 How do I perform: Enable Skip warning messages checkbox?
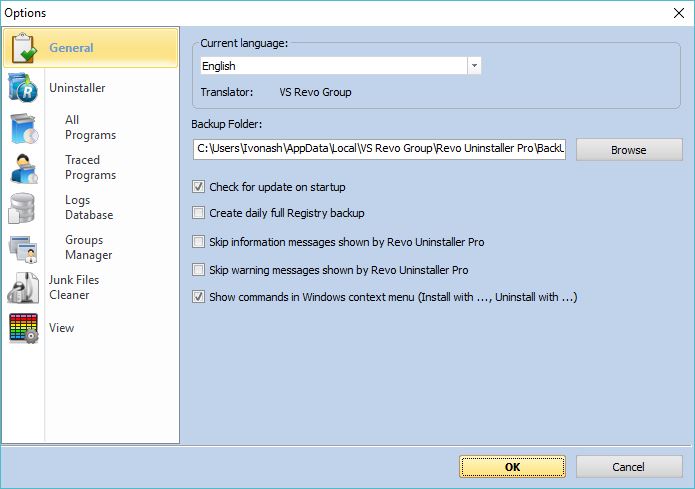point(199,270)
